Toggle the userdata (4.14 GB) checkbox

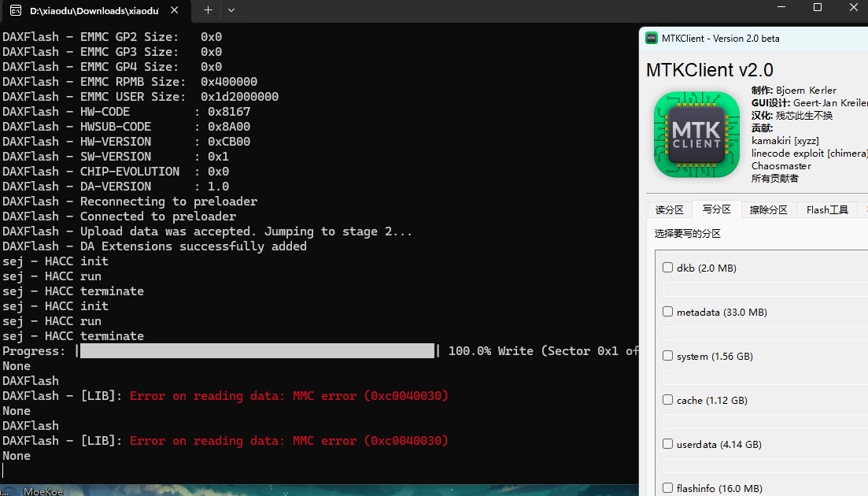[667, 444]
